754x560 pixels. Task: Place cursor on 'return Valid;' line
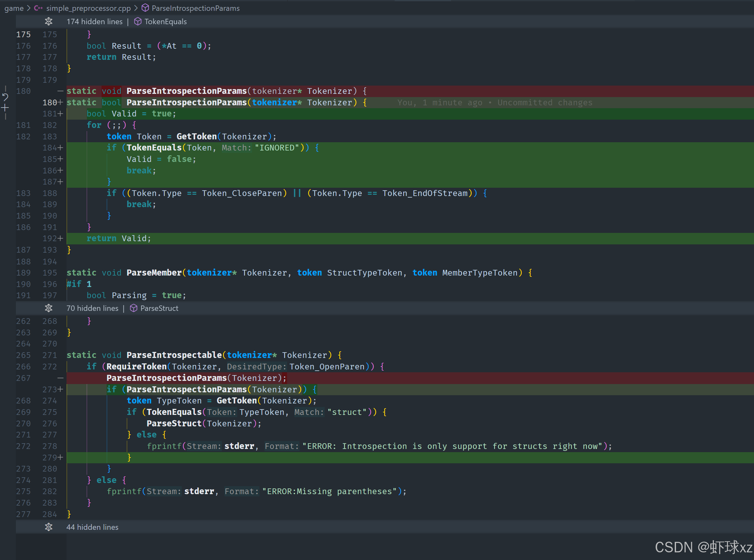119,239
